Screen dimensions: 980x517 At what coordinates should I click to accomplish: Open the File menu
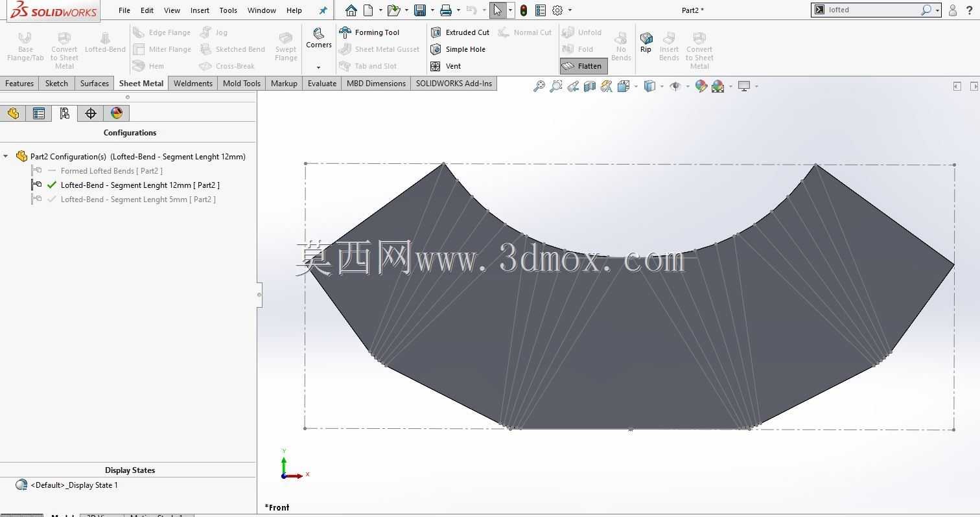click(124, 10)
